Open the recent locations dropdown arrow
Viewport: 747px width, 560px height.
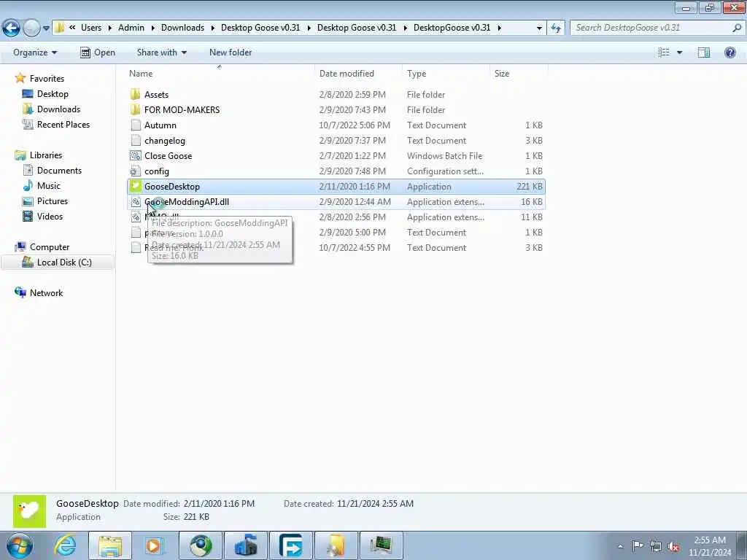(x=46, y=28)
